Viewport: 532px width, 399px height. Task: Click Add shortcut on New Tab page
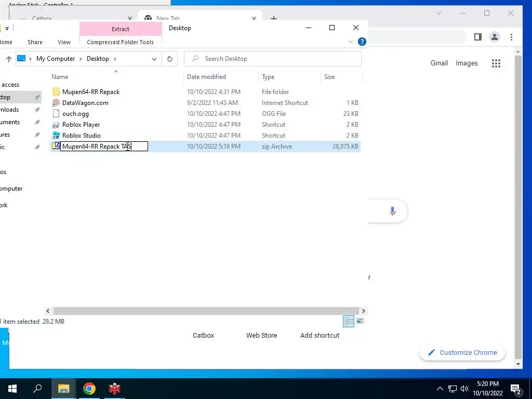320,335
